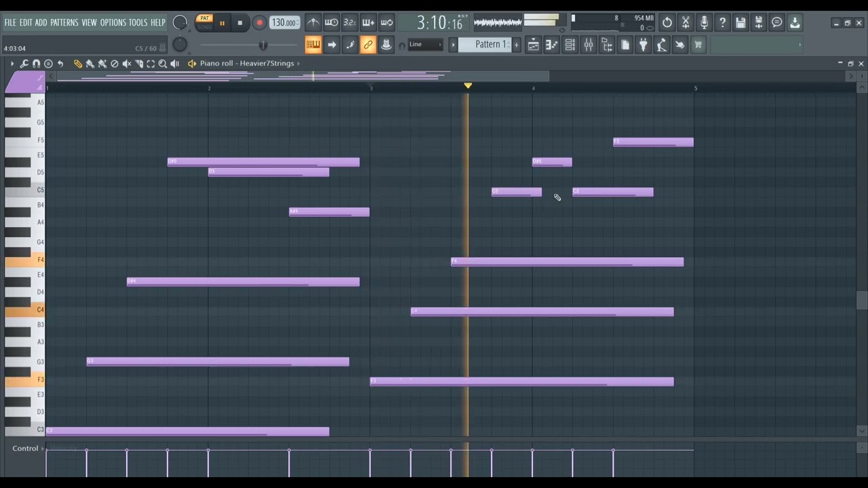The width and height of the screenshot is (868, 488).
Task: Open the Channel rack icon
Action: tap(570, 45)
